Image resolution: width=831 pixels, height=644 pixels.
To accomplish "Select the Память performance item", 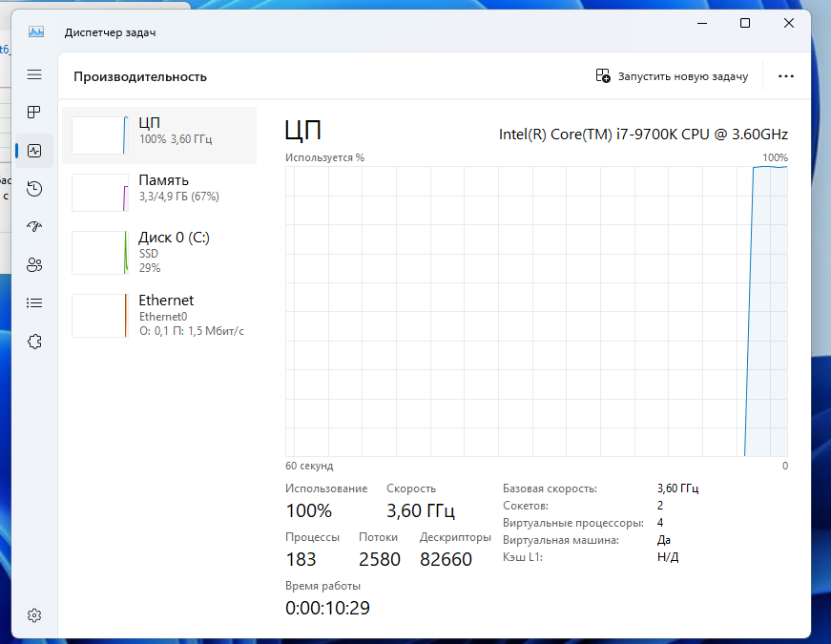I will click(x=159, y=193).
